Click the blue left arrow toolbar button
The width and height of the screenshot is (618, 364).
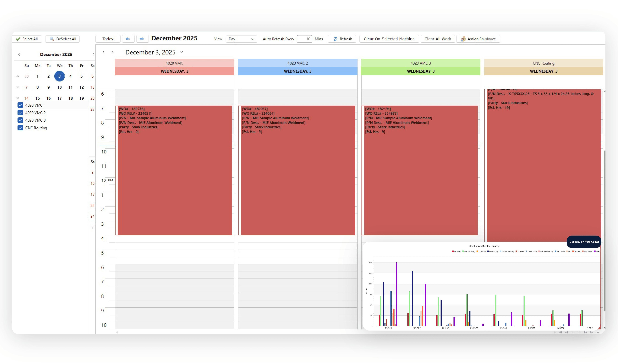pyautogui.click(x=128, y=39)
